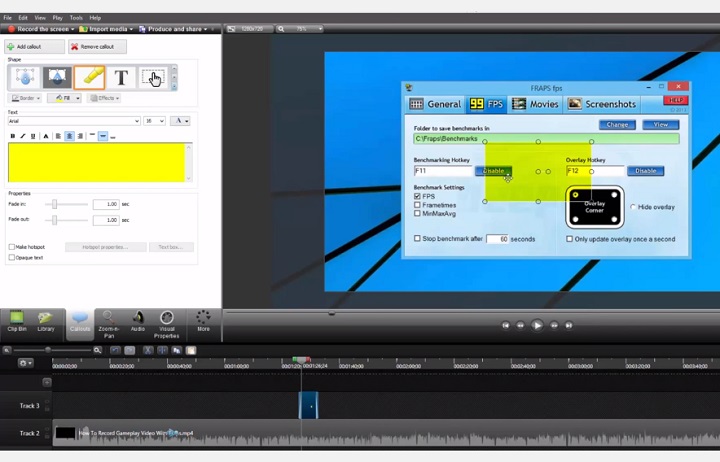
Task: Align callout text right
Action: 80,136
